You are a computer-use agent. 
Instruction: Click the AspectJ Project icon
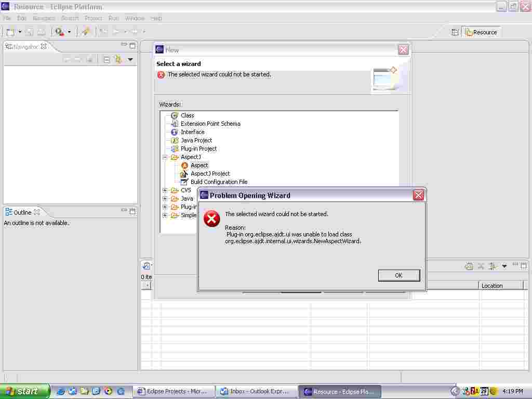(x=184, y=174)
